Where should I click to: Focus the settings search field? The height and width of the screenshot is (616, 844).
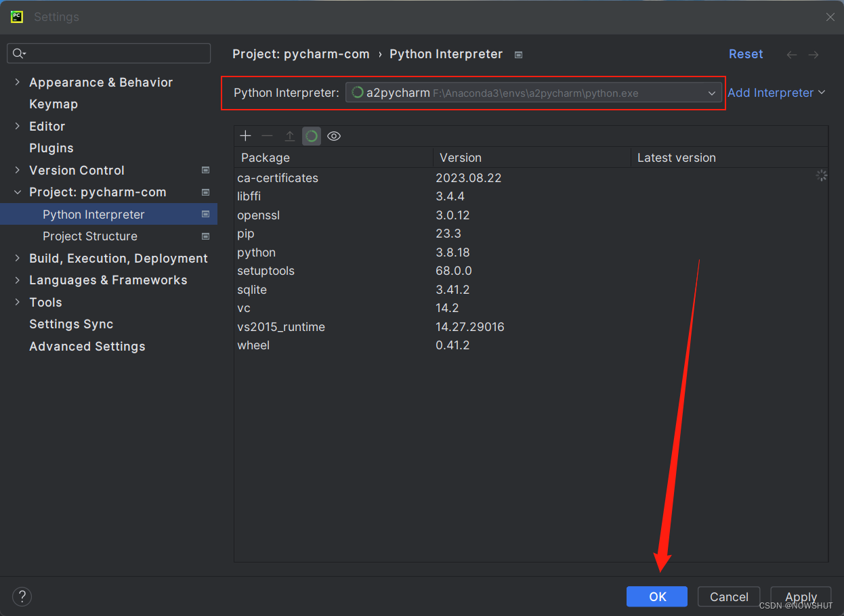108,53
